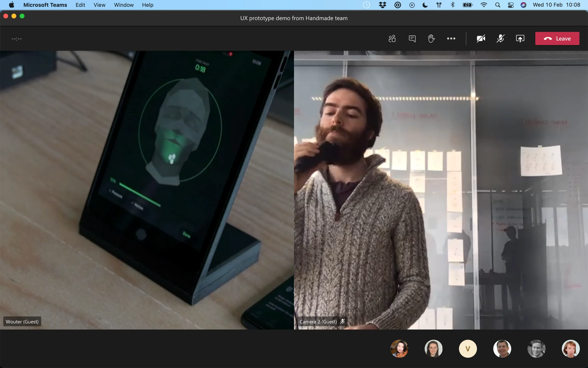Open the 1Password menu bar icon
Image resolution: width=588 pixels, height=368 pixels.
coord(398,5)
